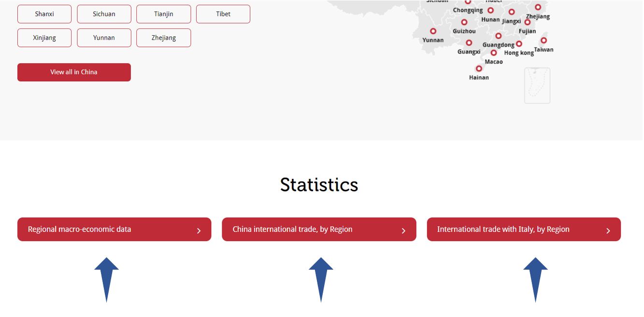The width and height of the screenshot is (644, 317).
Task: Open the Sichuan province button
Action: [104, 14]
